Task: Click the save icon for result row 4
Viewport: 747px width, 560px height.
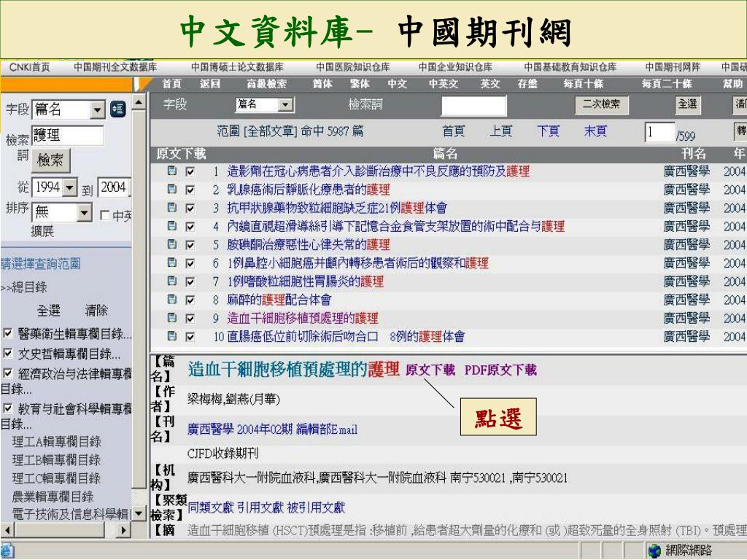Action: click(172, 226)
